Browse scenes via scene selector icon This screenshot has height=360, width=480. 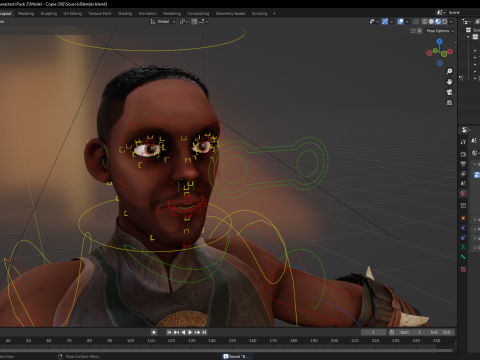[x=441, y=12]
